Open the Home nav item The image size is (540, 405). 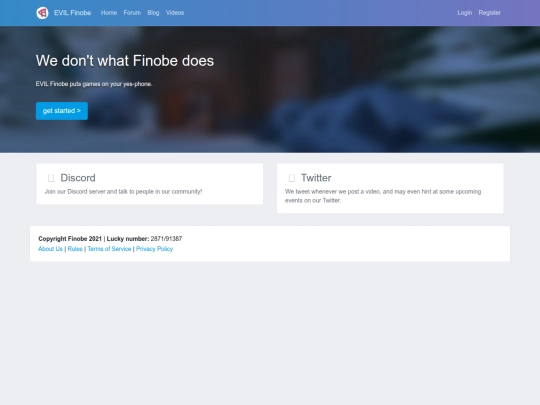109,13
